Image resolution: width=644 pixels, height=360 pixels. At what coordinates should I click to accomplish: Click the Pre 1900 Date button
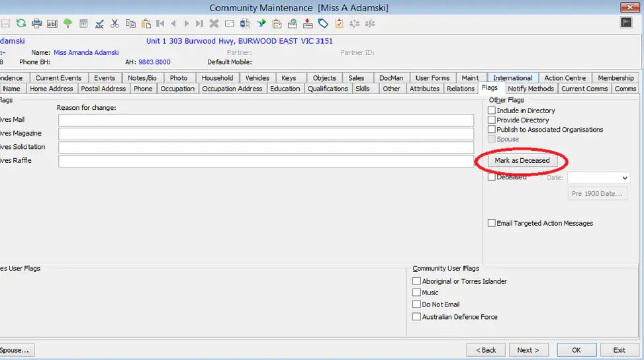point(597,194)
